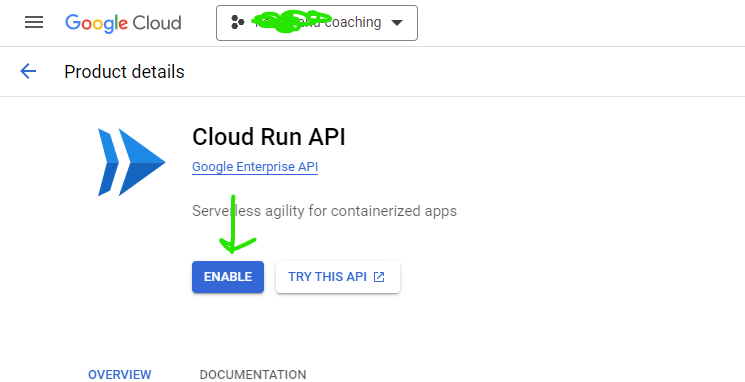Click the project picker hexagon icon
Image resolution: width=745 pixels, height=382 pixels.
click(x=237, y=22)
